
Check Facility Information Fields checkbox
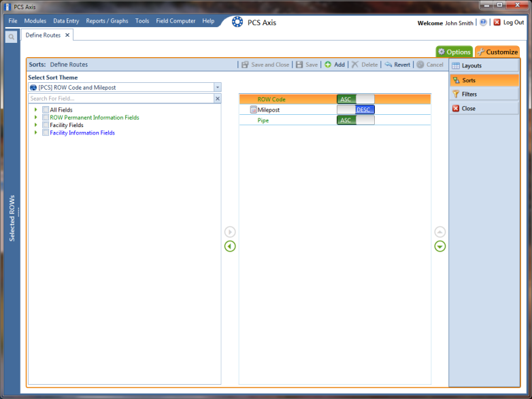46,133
